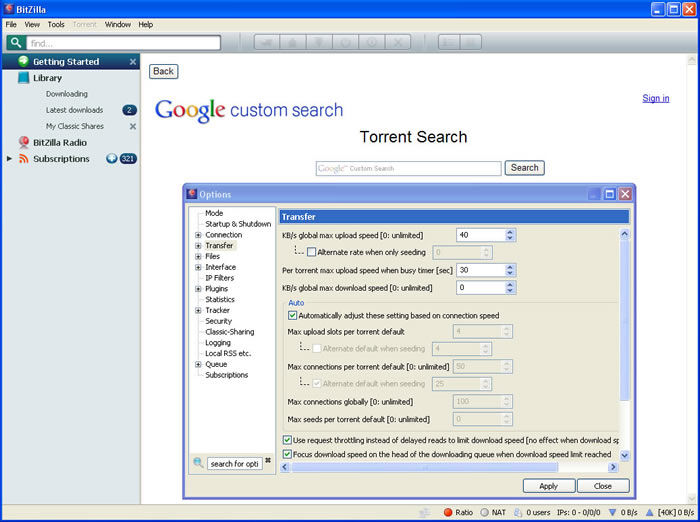Click the Subscriptions RSS feed icon
The width and height of the screenshot is (700, 522).
24,159
